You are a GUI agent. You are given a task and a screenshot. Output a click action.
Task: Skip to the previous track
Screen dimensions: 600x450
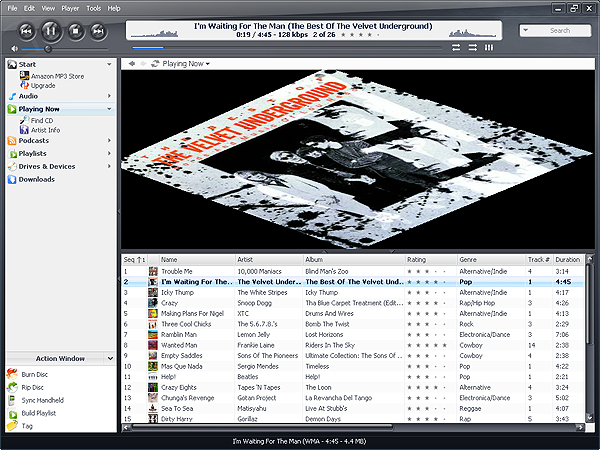[x=26, y=31]
